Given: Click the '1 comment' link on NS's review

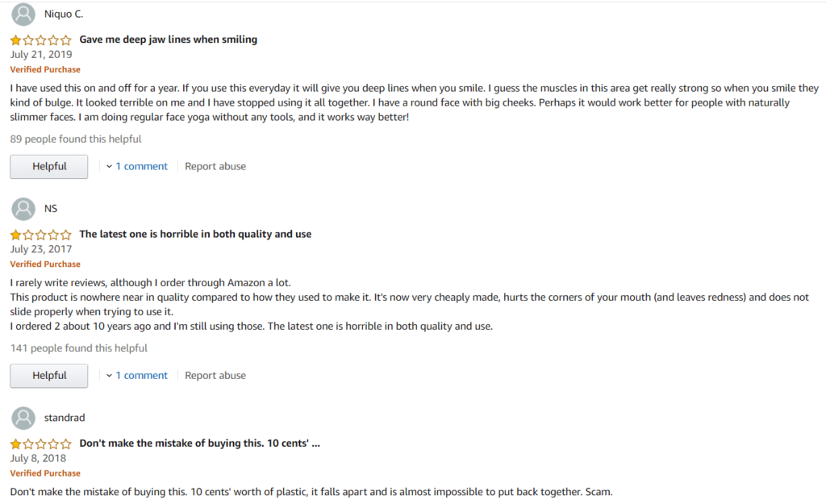Looking at the screenshot, I should (x=141, y=375).
